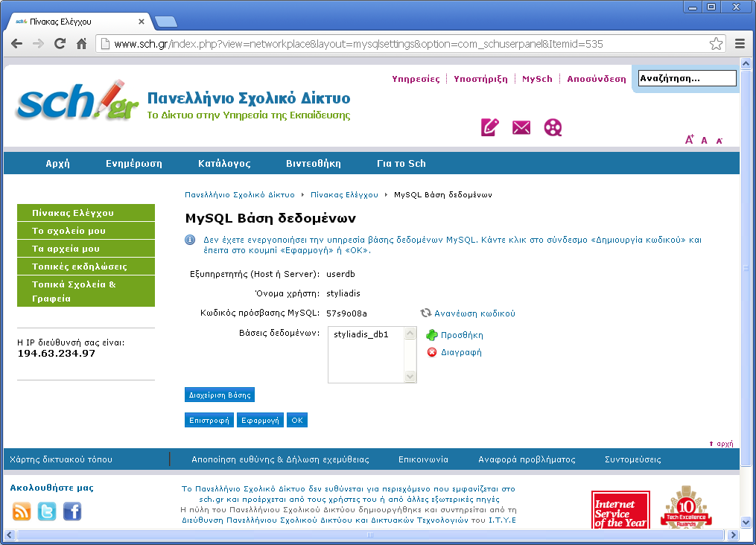Viewport: 756px width, 545px height.
Task: Click inside the Αναζήτηση search field
Action: [687, 78]
